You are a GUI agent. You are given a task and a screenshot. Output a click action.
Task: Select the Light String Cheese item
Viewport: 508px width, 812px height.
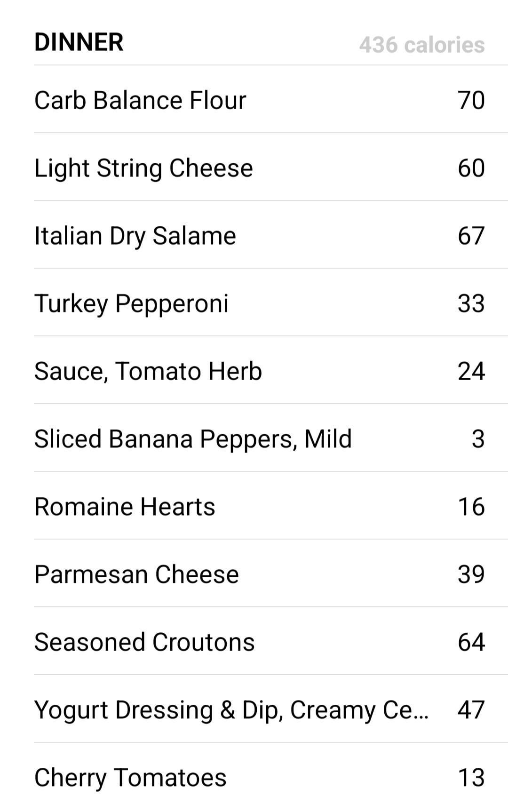coord(271,167)
